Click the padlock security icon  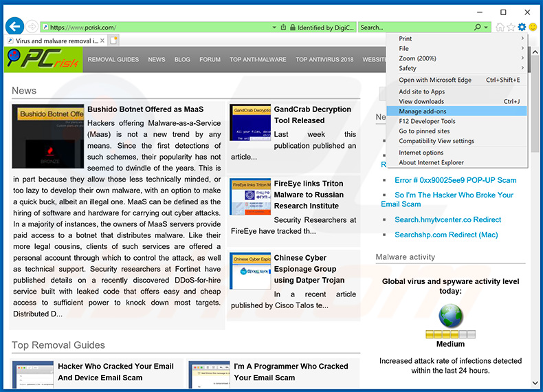click(x=293, y=28)
